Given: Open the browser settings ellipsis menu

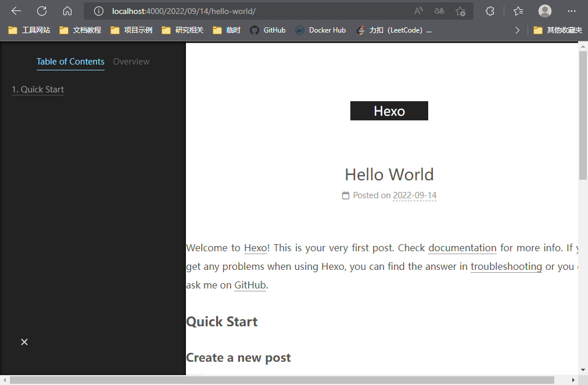Looking at the screenshot, I should (x=571, y=11).
